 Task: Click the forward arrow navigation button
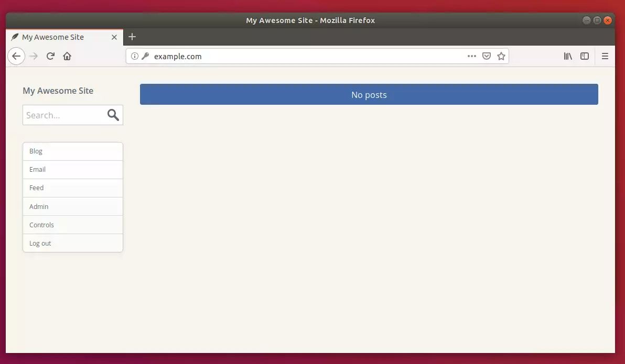click(34, 56)
